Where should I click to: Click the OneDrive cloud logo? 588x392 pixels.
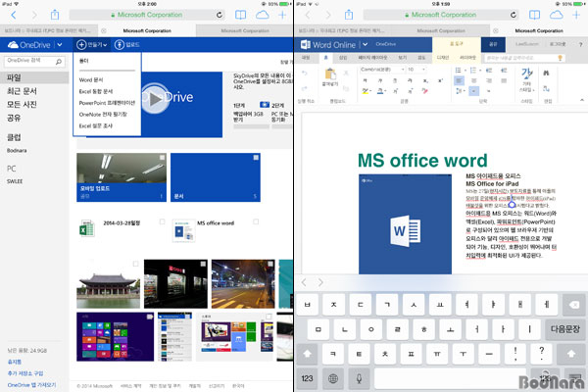click(13, 45)
